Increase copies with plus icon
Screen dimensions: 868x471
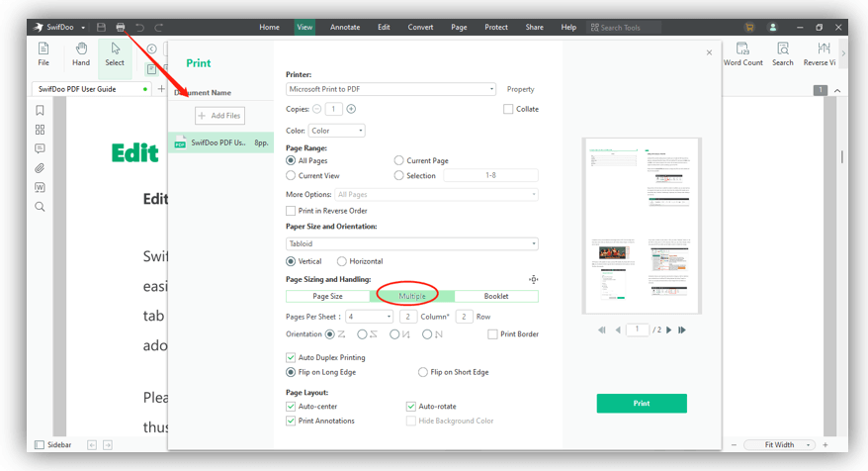point(351,109)
